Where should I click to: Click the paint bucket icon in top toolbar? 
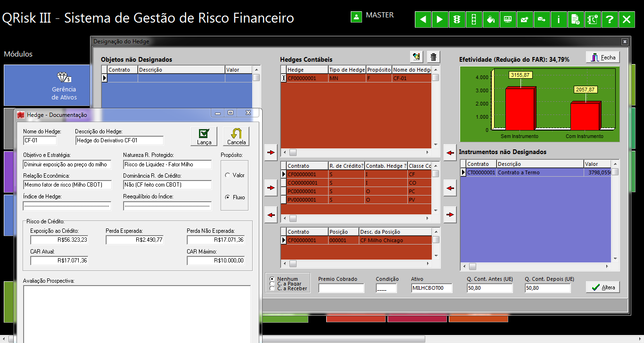pyautogui.click(x=491, y=19)
